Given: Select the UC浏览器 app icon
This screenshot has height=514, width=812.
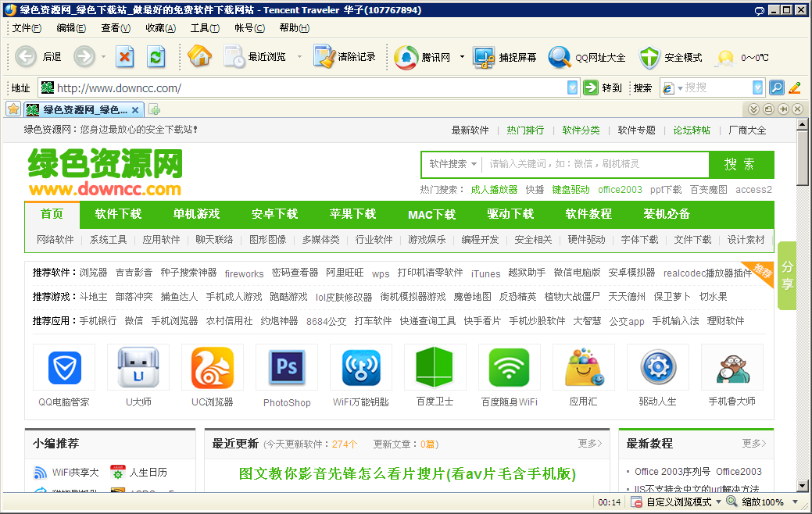Looking at the screenshot, I should [x=212, y=367].
